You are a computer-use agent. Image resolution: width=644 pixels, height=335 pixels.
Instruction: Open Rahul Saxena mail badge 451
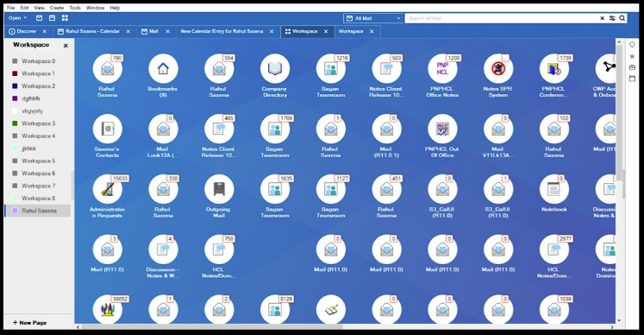(x=386, y=189)
